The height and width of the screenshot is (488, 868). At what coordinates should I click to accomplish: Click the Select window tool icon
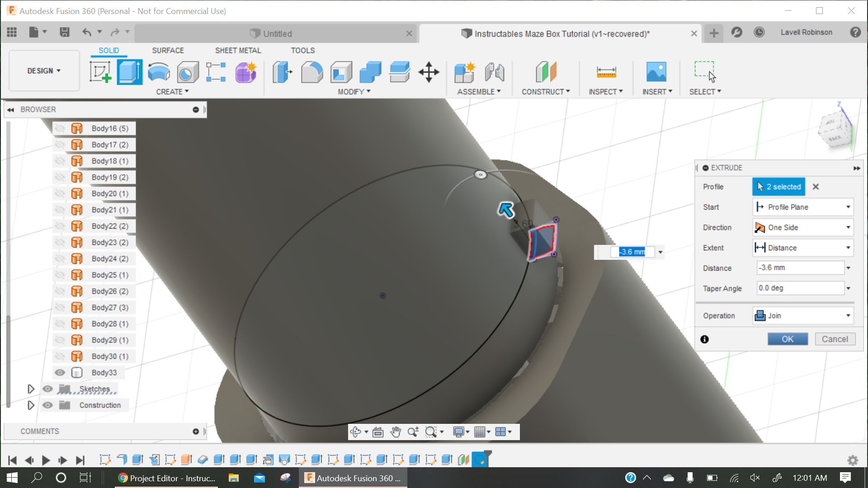705,72
